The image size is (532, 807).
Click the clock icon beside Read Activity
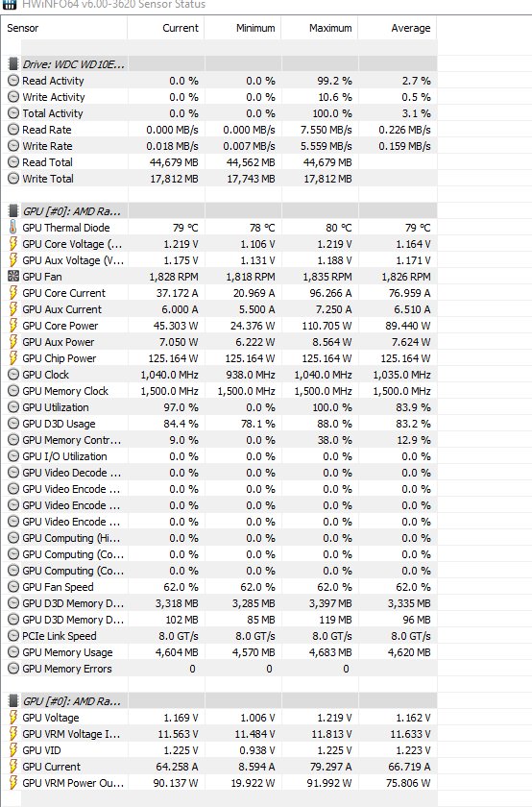pos(12,81)
